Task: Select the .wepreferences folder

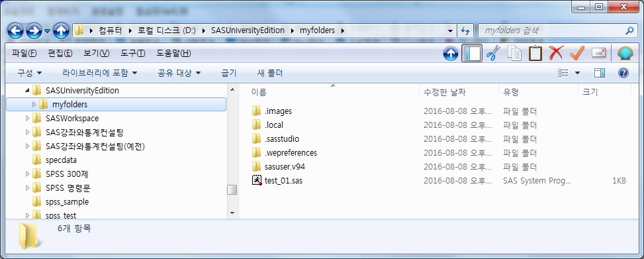Action: click(x=291, y=153)
